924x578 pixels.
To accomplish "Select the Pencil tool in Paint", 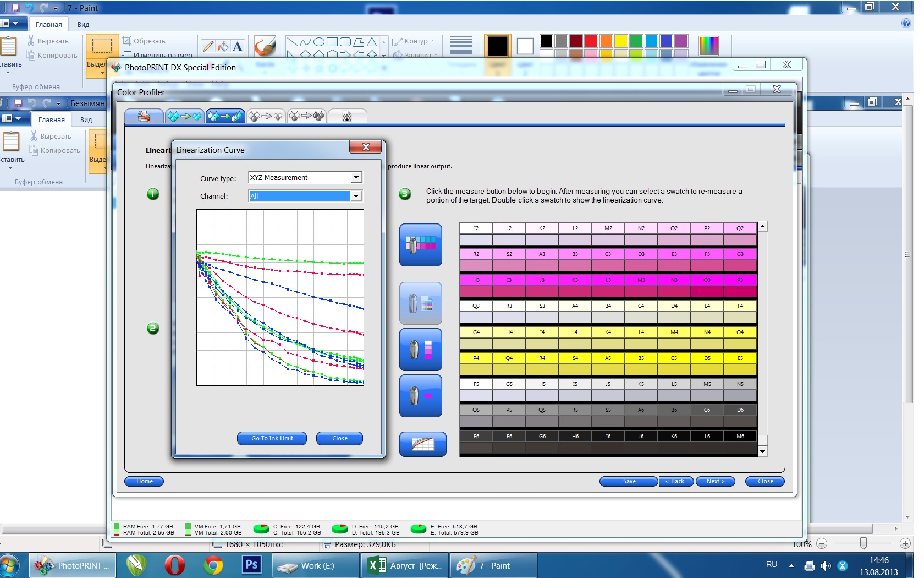I will tap(208, 46).
